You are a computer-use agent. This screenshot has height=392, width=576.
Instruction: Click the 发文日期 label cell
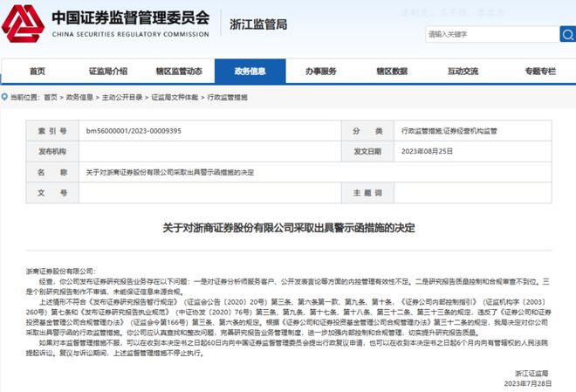click(x=367, y=151)
